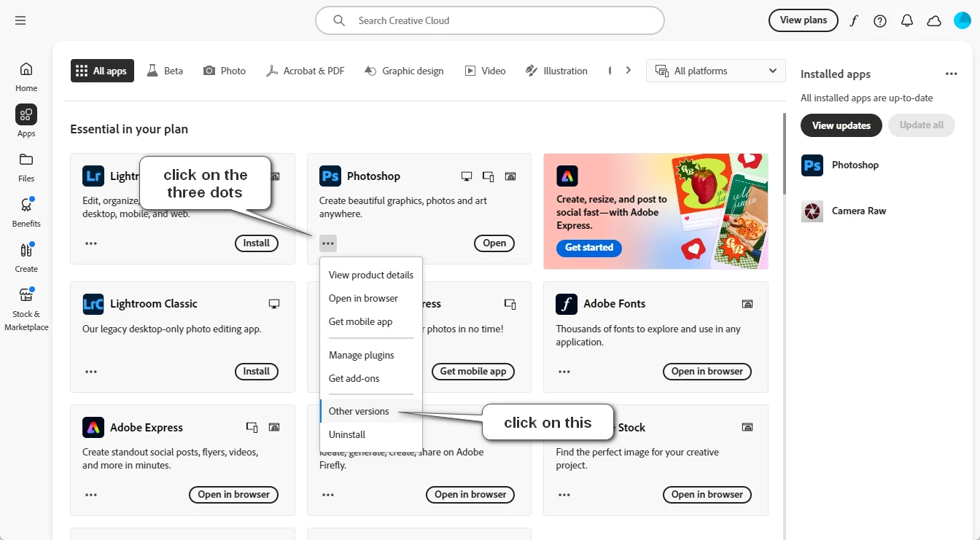Select Other versions in context menu

point(371,412)
